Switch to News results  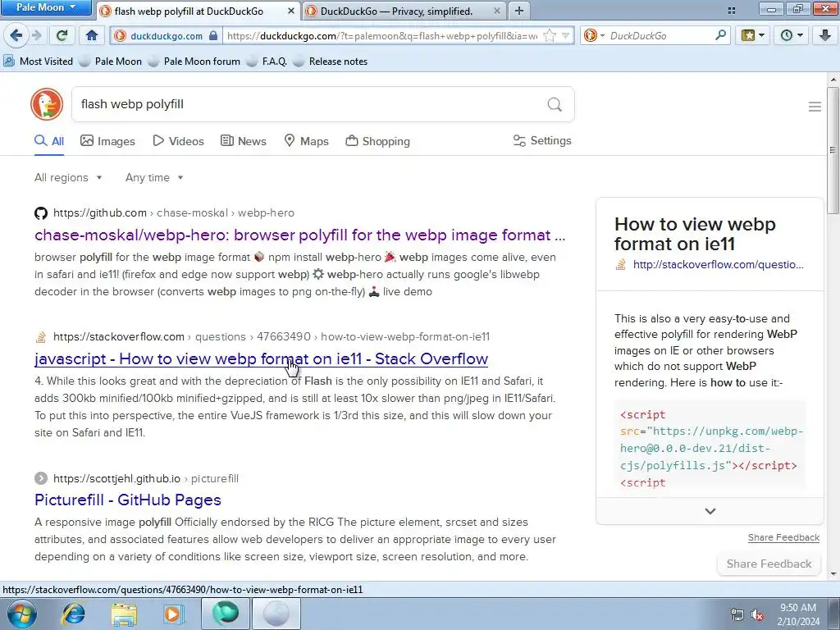click(x=243, y=141)
